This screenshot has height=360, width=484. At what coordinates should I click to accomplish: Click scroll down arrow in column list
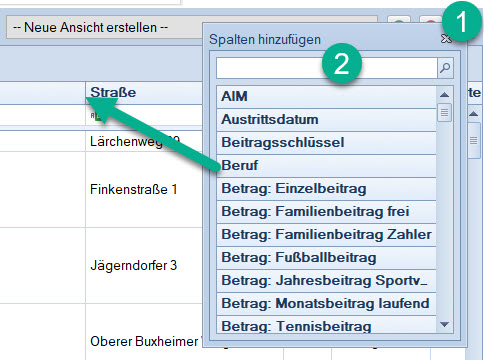pyautogui.click(x=444, y=324)
